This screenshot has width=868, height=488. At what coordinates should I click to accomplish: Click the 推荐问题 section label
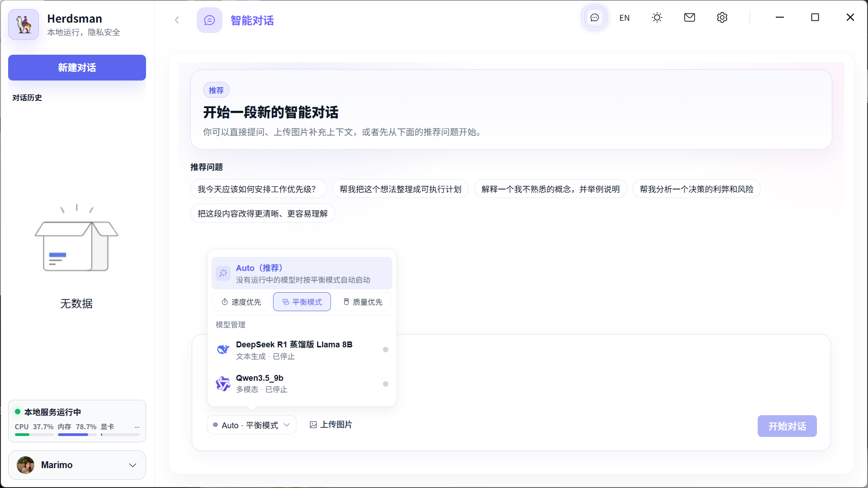tap(207, 167)
